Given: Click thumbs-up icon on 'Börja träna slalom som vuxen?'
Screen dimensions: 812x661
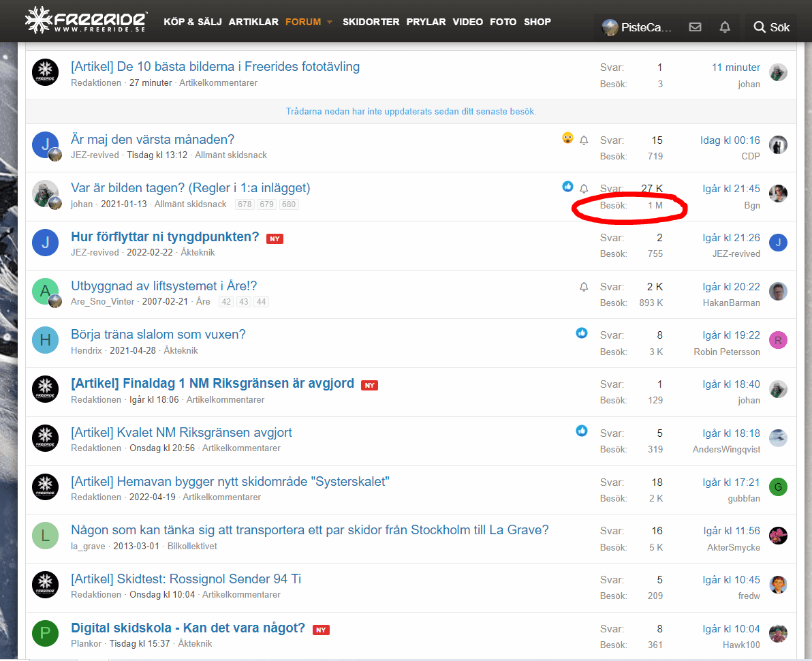Looking at the screenshot, I should [582, 333].
